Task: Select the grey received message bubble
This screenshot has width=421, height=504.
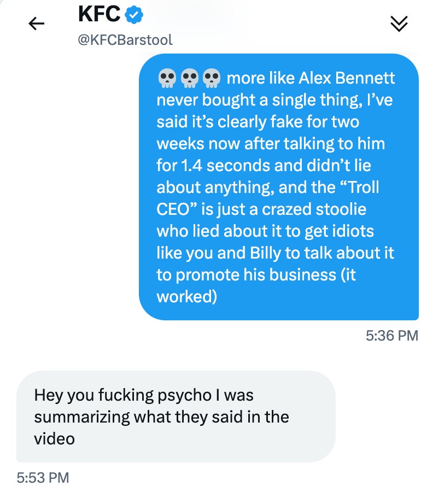Action: click(176, 416)
